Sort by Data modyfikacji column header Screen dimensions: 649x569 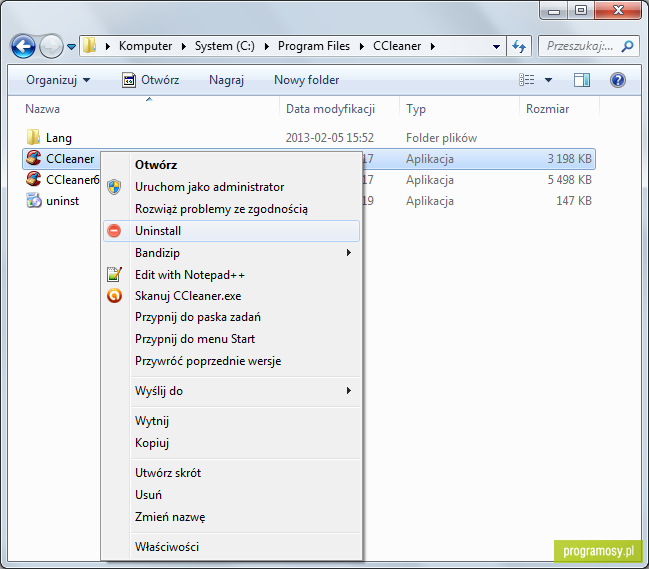click(x=330, y=109)
